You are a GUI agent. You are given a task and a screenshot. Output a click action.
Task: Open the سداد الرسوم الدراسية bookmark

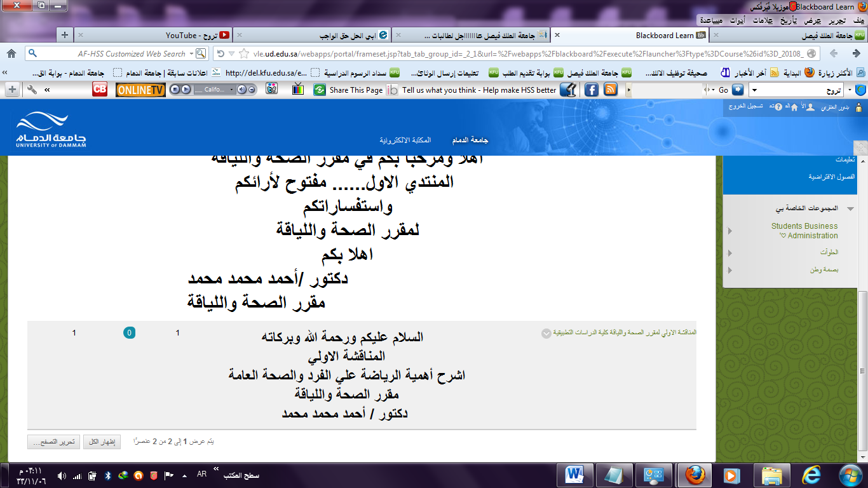[x=361, y=72]
